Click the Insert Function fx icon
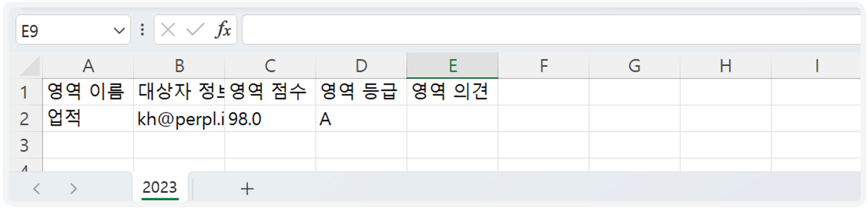This screenshot has height=210, width=868. click(x=223, y=30)
